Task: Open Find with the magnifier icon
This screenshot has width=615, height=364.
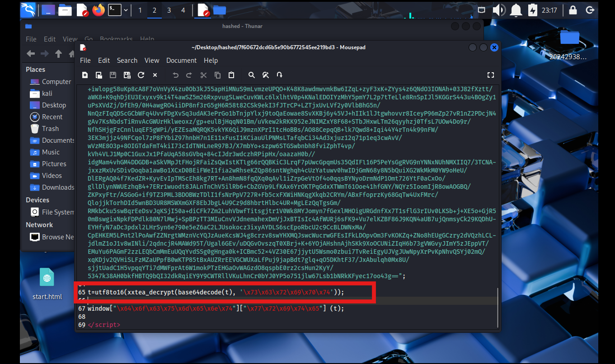Action: (x=252, y=75)
